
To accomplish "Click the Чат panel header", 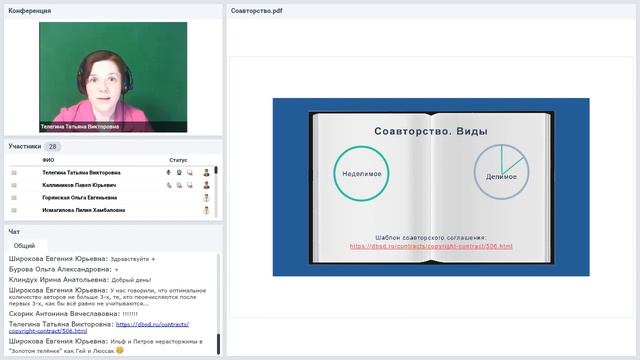I will 14,231.
